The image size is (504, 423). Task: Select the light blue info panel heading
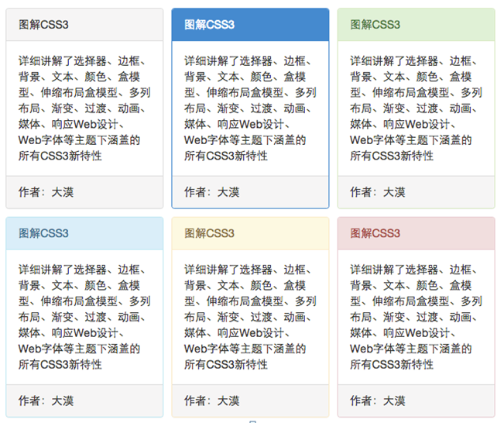[x=43, y=233]
